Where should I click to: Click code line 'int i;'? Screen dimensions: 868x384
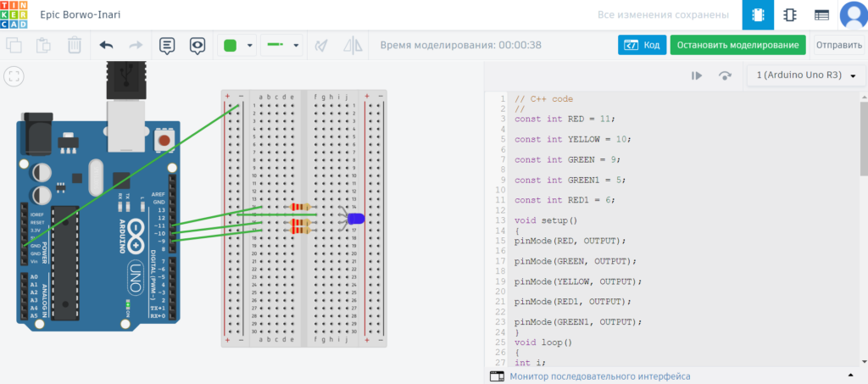(530, 363)
